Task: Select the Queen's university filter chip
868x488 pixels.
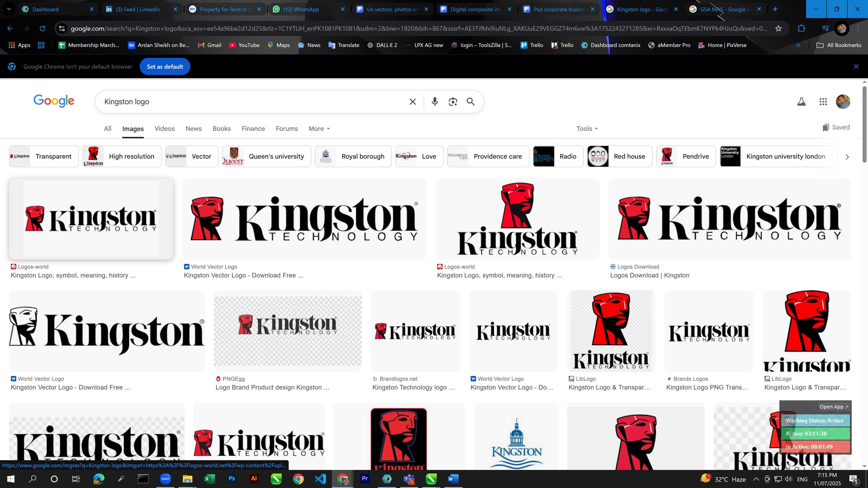Action: 267,156
